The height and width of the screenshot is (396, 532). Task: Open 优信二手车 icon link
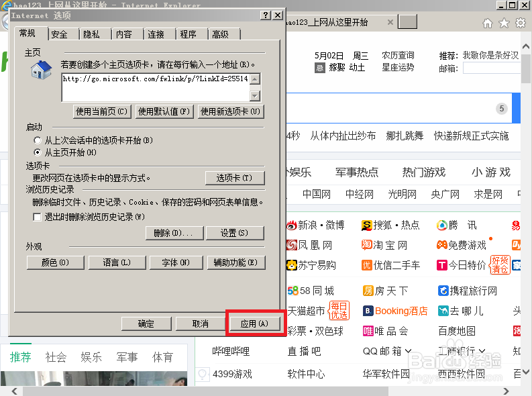pyautogui.click(x=367, y=265)
